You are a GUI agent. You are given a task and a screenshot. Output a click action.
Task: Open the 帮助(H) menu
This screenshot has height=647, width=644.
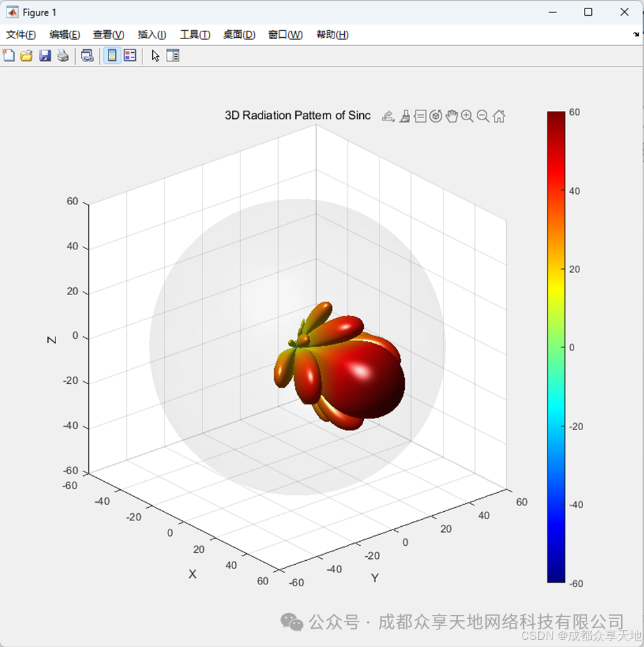[x=332, y=35]
